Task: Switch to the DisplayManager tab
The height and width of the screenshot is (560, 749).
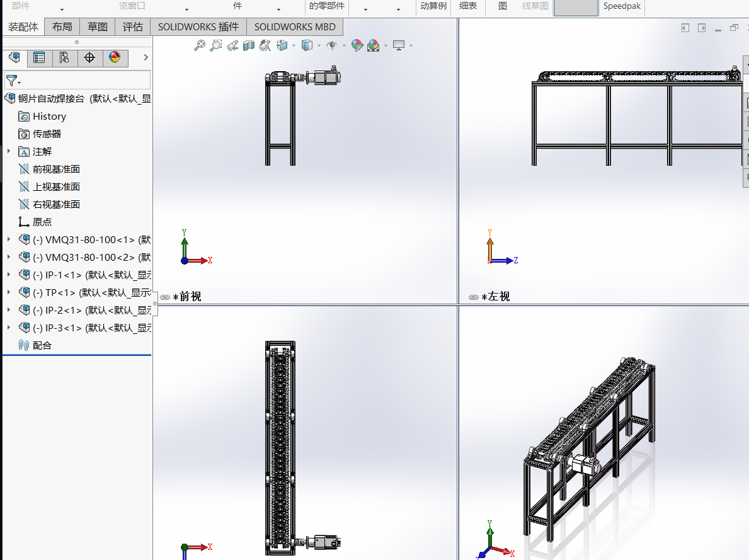Action: pyautogui.click(x=115, y=58)
